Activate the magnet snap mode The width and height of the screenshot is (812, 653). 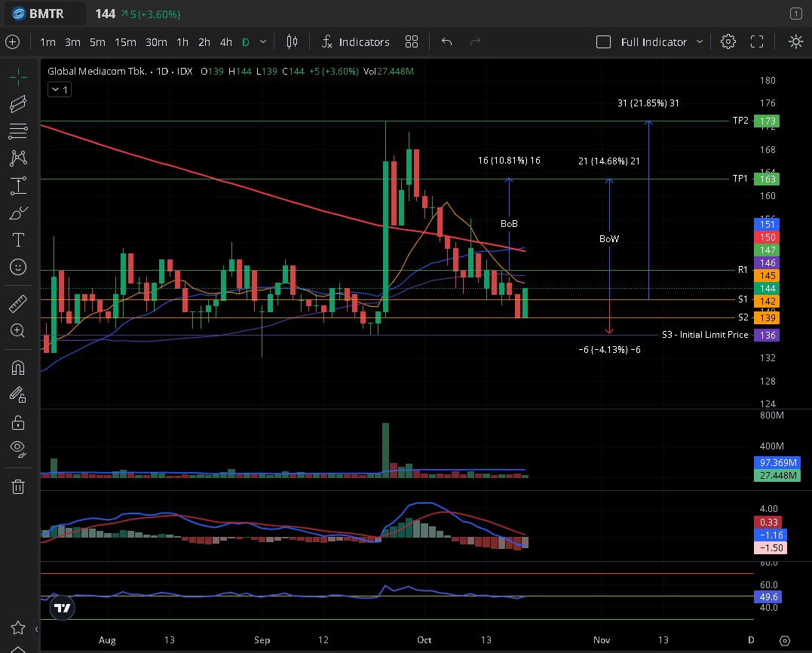[x=18, y=368]
